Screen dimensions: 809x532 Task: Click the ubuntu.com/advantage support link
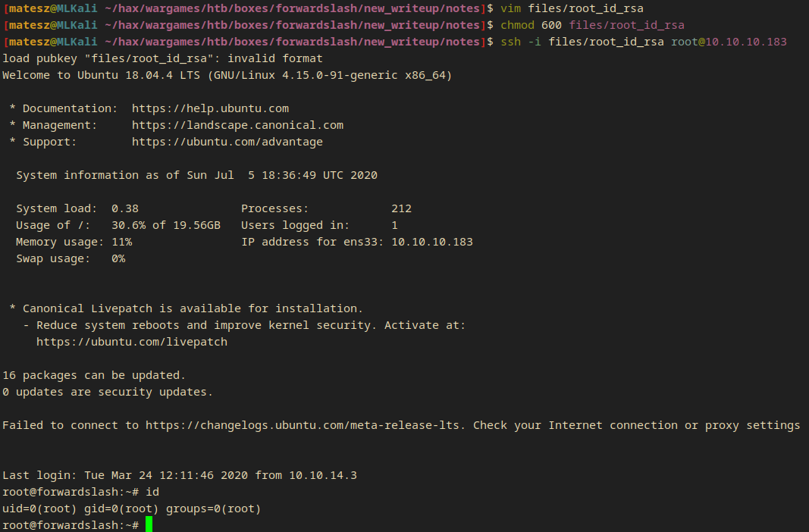point(227,142)
